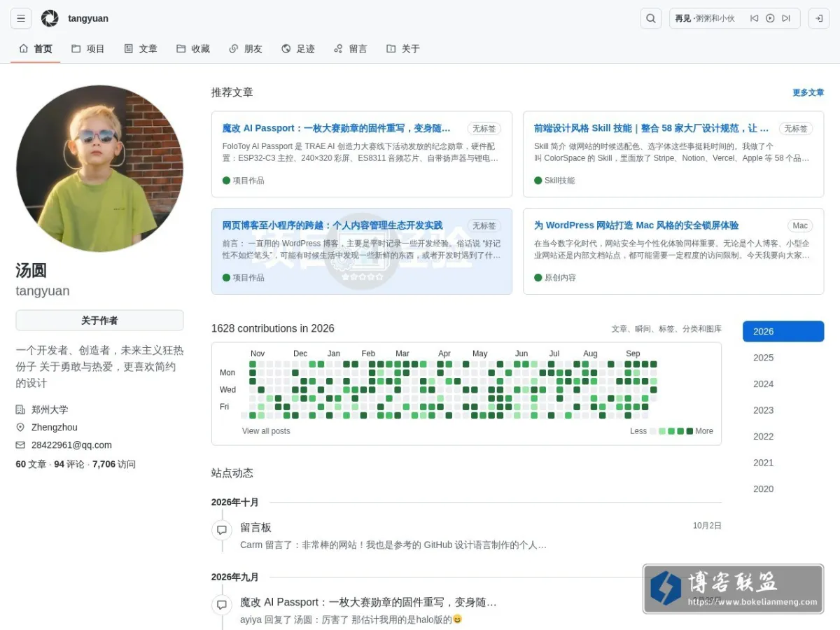Open the 留言 tab

(x=351, y=49)
